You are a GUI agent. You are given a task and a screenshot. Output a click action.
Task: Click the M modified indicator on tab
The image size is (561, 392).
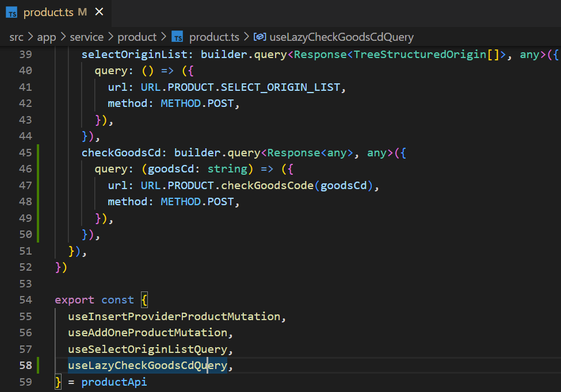coord(83,13)
